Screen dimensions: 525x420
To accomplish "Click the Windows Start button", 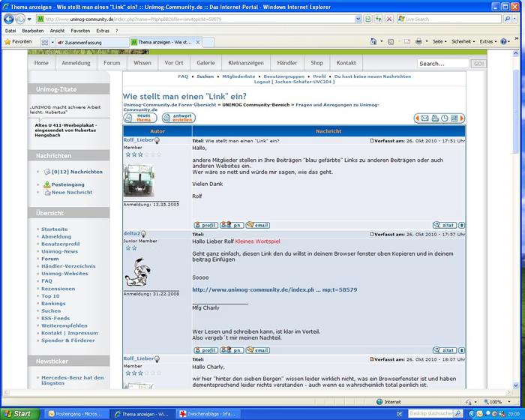I will coord(18,414).
